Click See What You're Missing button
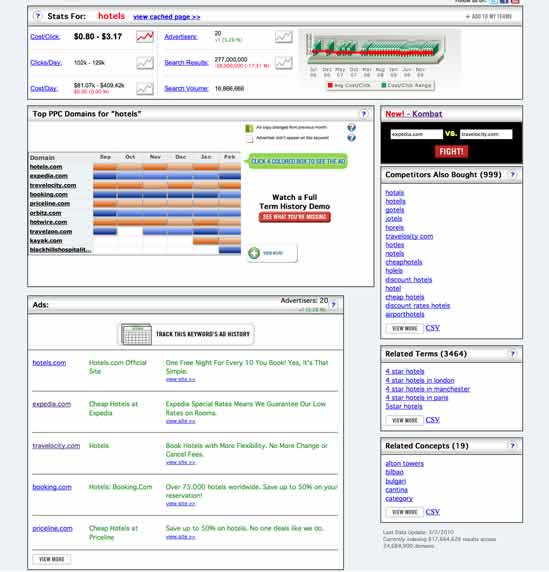This screenshot has height=572, width=549. (295, 217)
